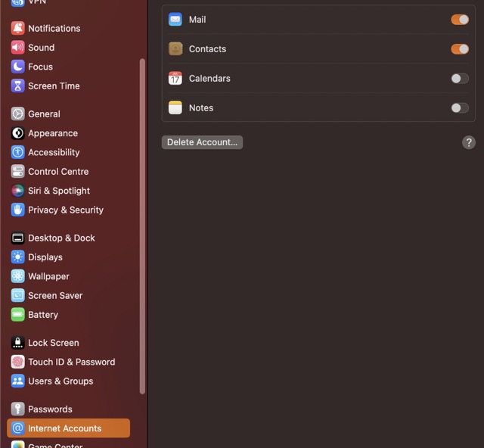
Task: Open Siri & Spotlight icon
Action: pyautogui.click(x=17, y=191)
